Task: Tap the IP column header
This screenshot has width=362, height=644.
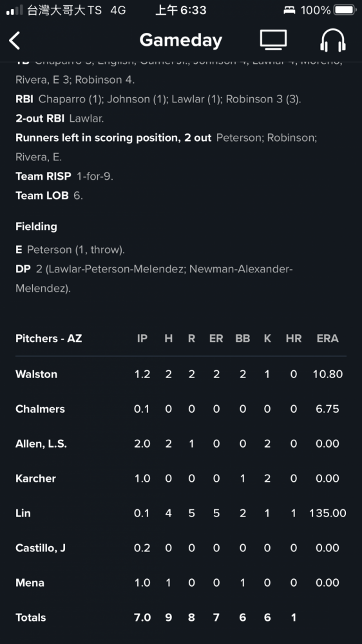Action: tap(142, 339)
